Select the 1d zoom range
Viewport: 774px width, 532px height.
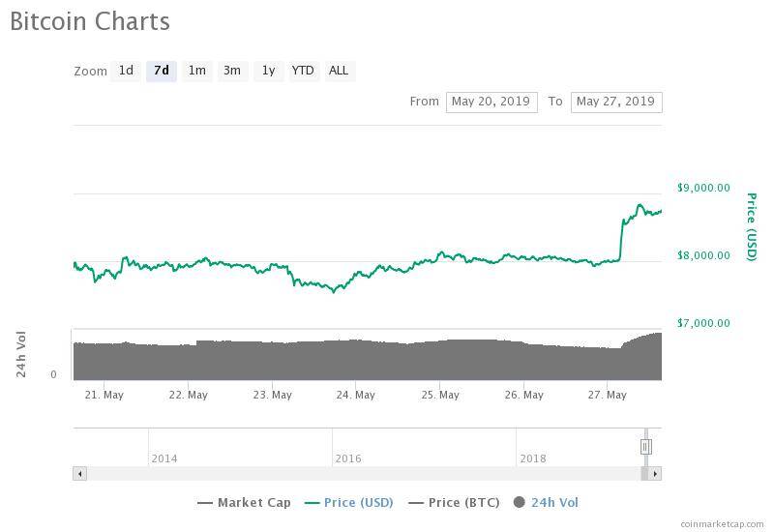click(126, 71)
